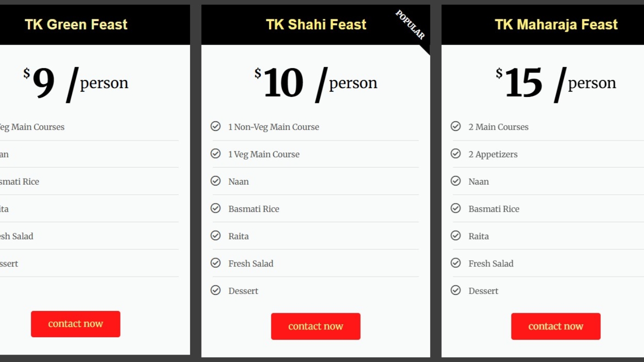Click the checkmark icon next to 2 Main Courses
644x362 pixels.
point(456,126)
